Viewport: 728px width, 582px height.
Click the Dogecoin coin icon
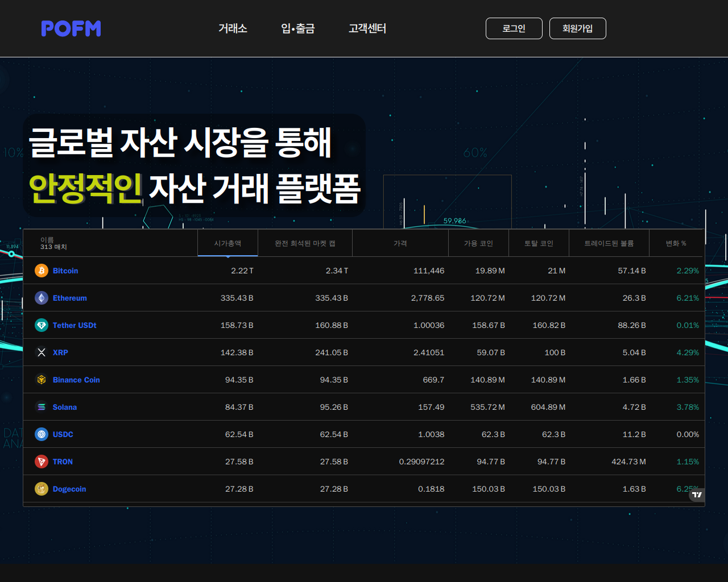(x=42, y=489)
